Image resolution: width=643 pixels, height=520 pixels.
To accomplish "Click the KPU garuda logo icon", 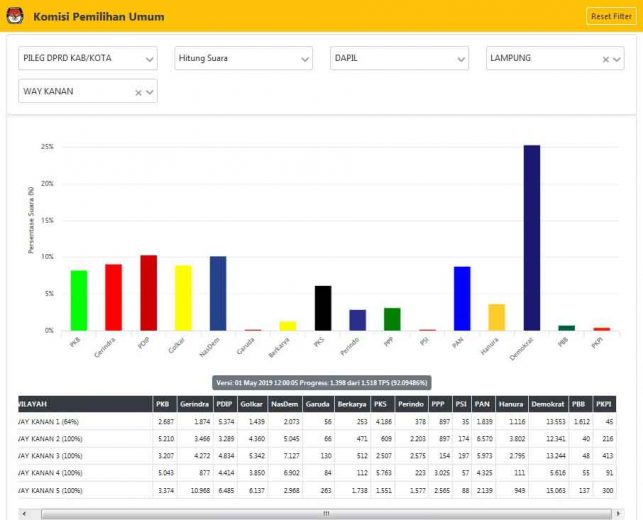I will pyautogui.click(x=15, y=17).
